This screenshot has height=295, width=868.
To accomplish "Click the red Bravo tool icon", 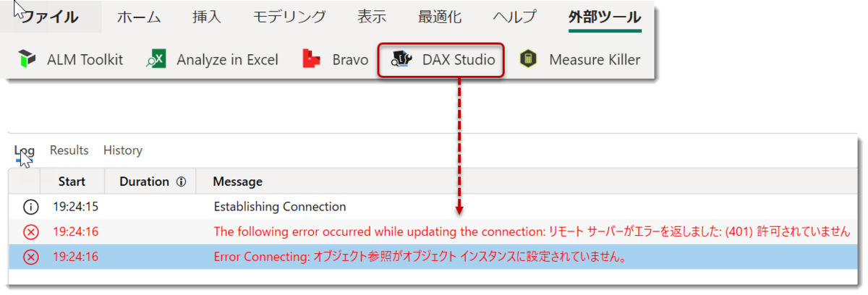I will 312,60.
